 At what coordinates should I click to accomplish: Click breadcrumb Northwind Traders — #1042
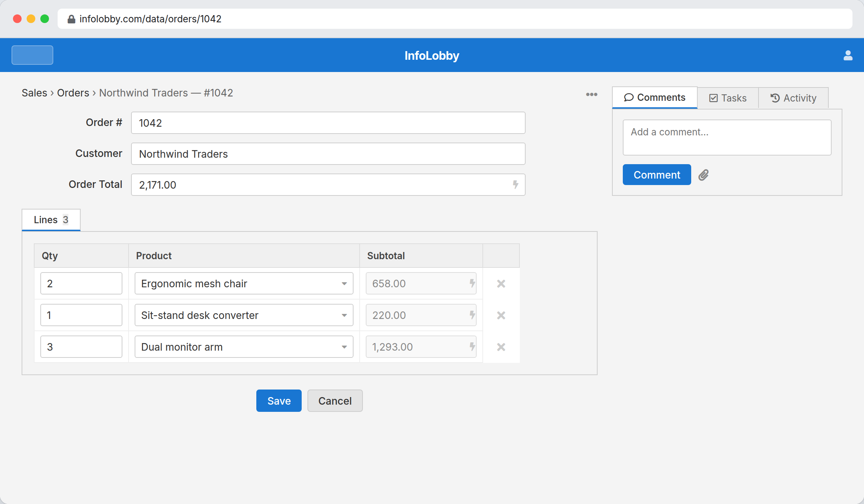(x=166, y=93)
